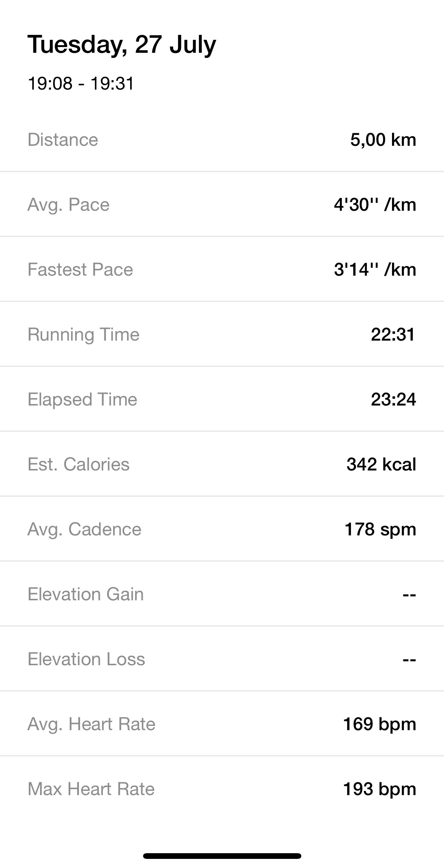
Task: Select the Elapsed Time label
Action: [x=82, y=399]
